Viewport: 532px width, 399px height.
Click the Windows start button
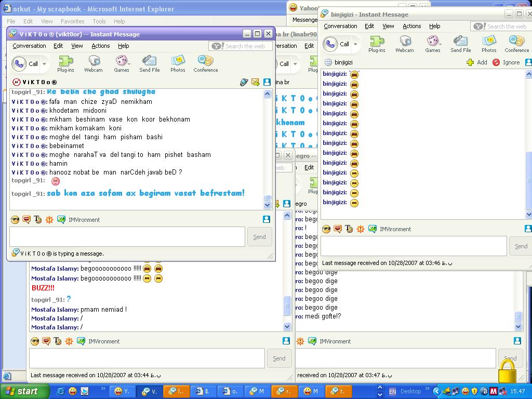point(24,391)
